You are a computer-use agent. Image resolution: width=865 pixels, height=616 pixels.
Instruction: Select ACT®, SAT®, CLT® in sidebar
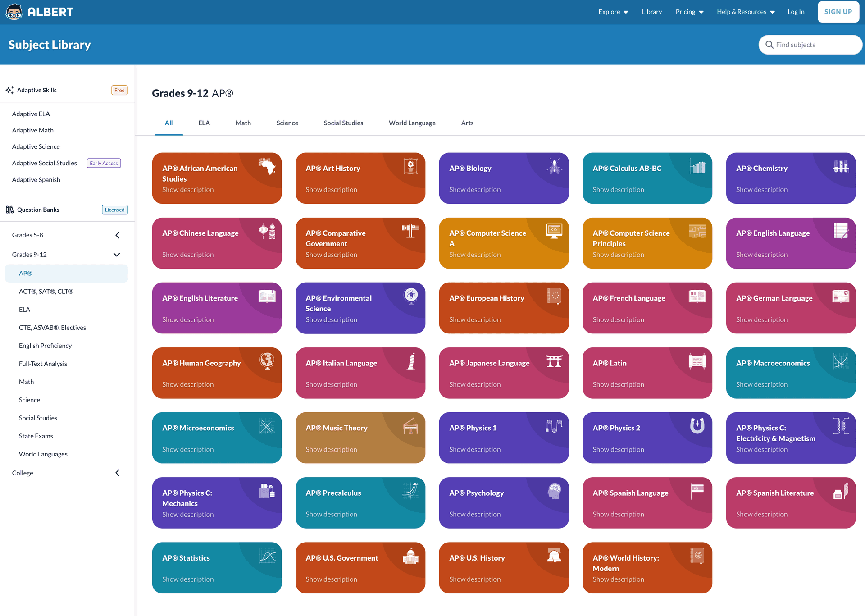[46, 292]
